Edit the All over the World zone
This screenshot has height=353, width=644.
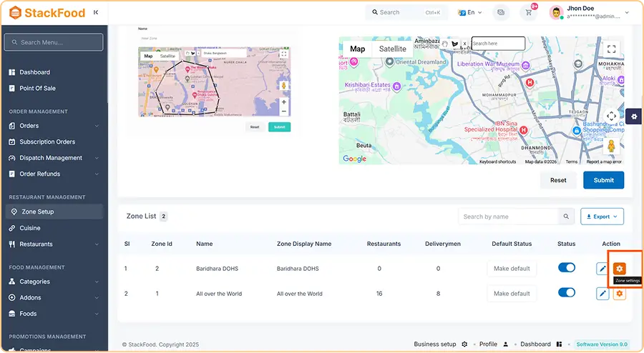[x=602, y=294]
